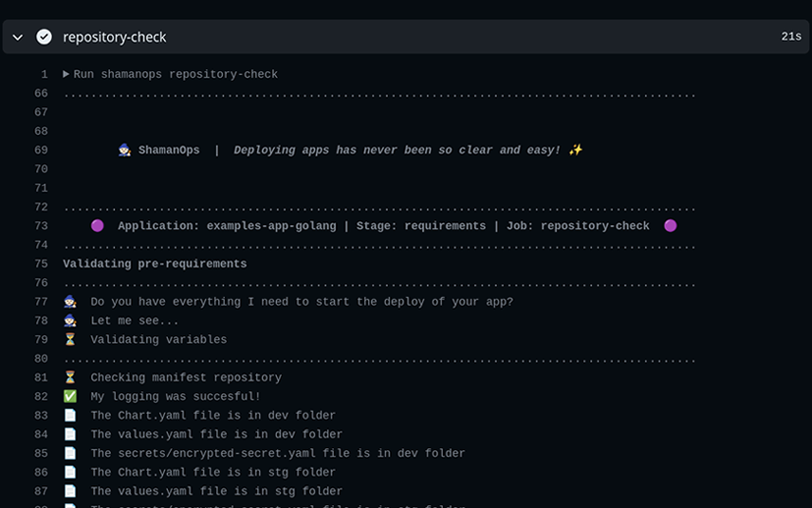This screenshot has width=812, height=508.
Task: Click page icon for values.yaml dev folder line
Action: pos(70,434)
